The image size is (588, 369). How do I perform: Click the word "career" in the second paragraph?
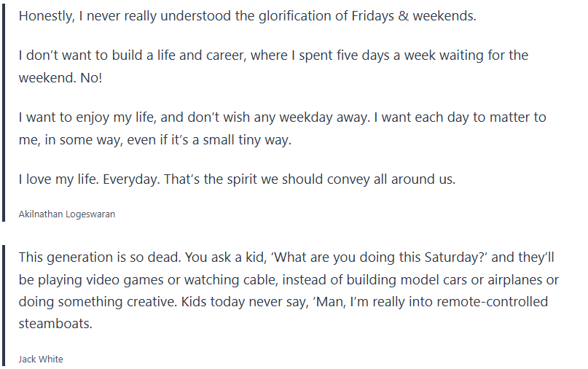[x=221, y=55]
